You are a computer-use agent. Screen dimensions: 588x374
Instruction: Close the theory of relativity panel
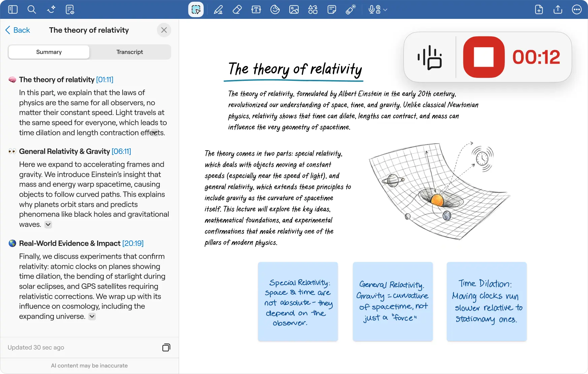(x=164, y=30)
